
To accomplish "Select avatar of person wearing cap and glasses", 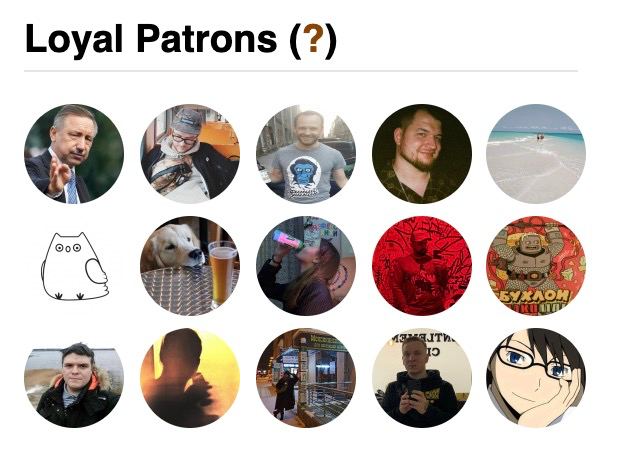I will pyautogui.click(x=190, y=154).
